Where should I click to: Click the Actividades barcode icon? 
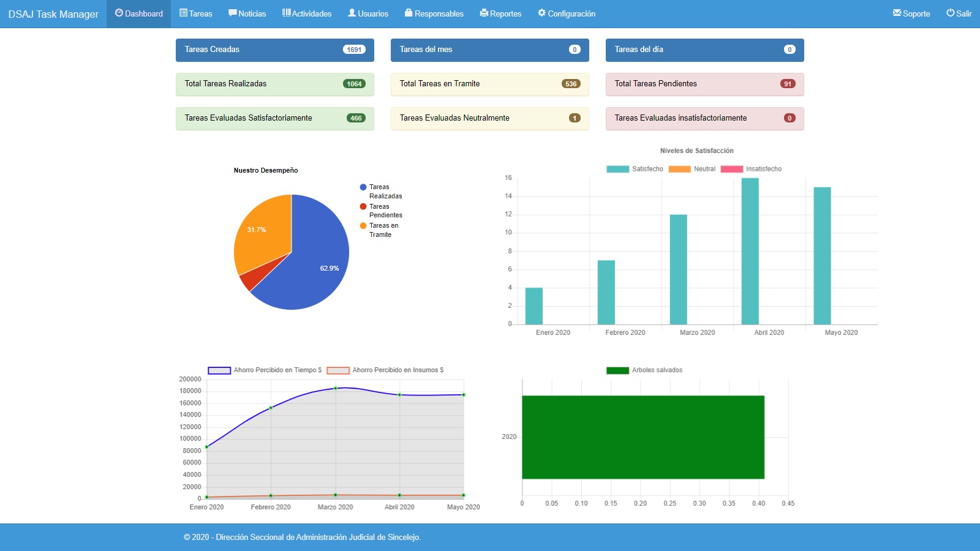click(x=286, y=13)
